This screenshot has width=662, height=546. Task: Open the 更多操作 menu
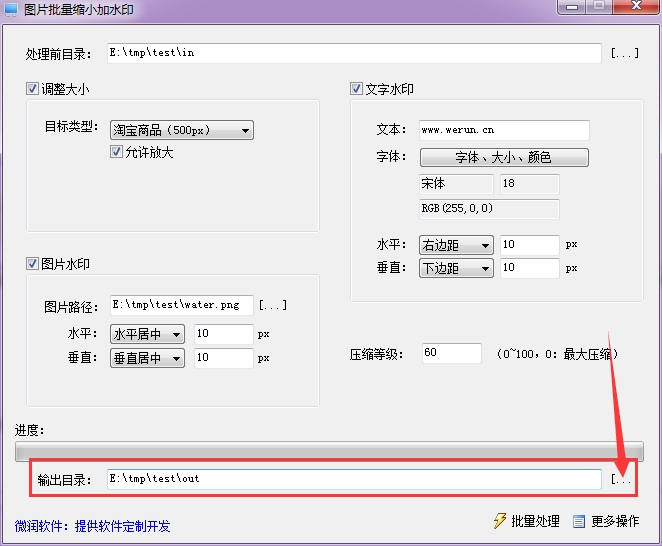[606, 522]
